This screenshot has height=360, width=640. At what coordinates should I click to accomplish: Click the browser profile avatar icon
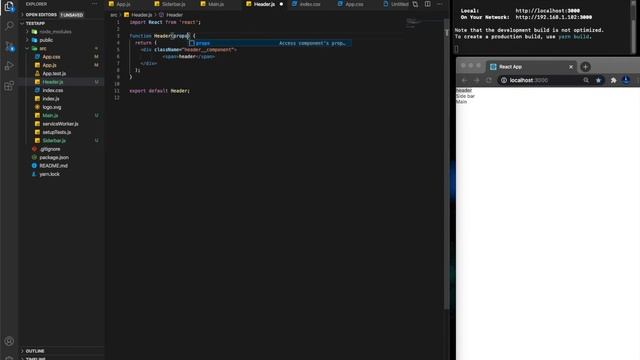(626, 80)
